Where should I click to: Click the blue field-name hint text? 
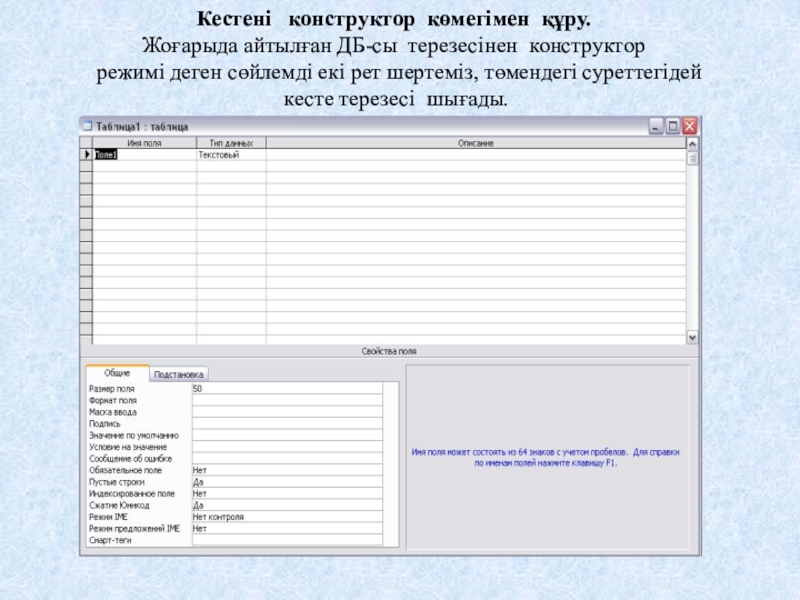click(545, 458)
